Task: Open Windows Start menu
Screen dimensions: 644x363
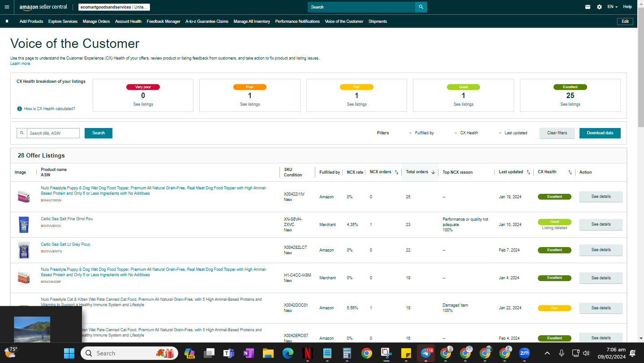Action: 69,353
